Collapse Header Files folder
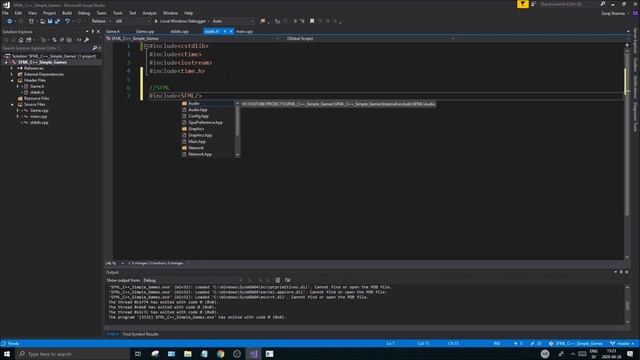 pos(12,80)
